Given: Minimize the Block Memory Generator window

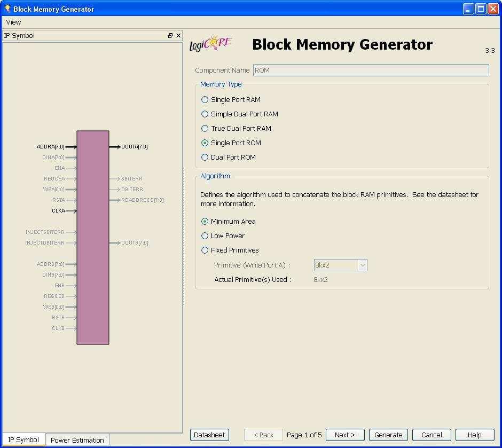Looking at the screenshot, I should pos(468,9).
